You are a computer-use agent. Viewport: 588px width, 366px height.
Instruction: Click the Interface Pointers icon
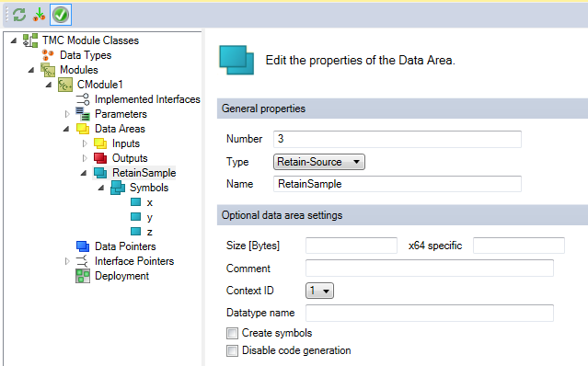[82, 261]
